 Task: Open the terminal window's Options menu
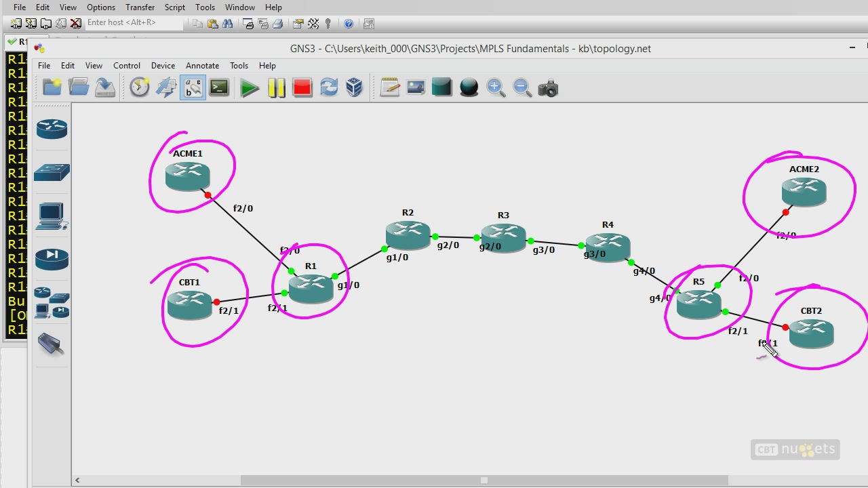pyautogui.click(x=101, y=7)
